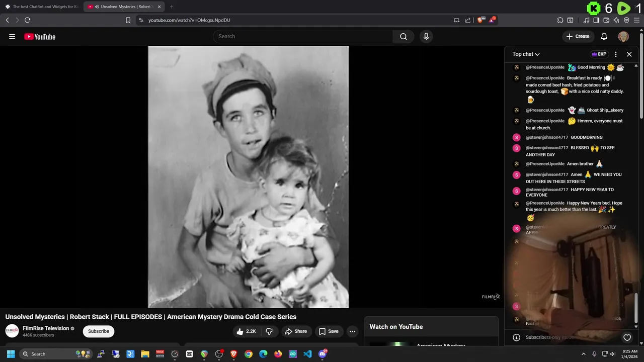Save the video to a playlist

[329, 331]
